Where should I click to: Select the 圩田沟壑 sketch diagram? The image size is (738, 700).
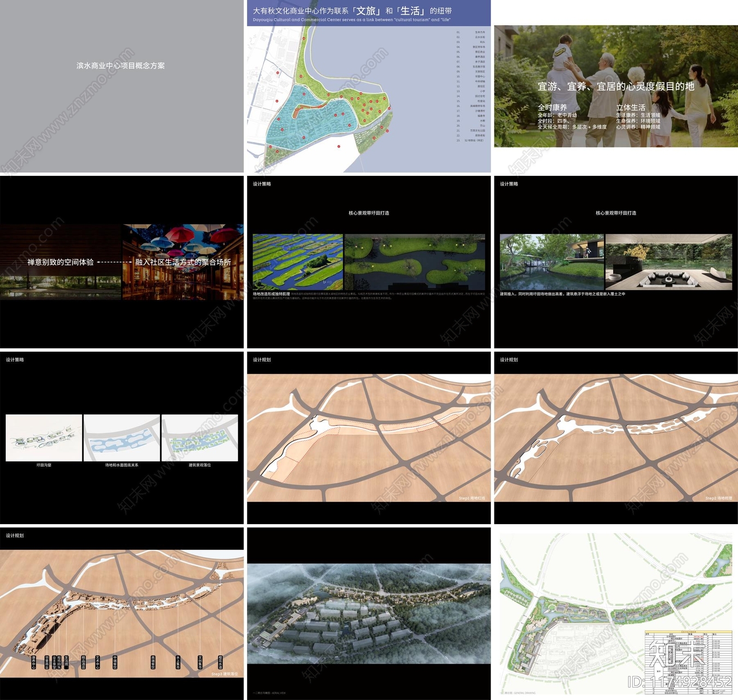click(44, 437)
